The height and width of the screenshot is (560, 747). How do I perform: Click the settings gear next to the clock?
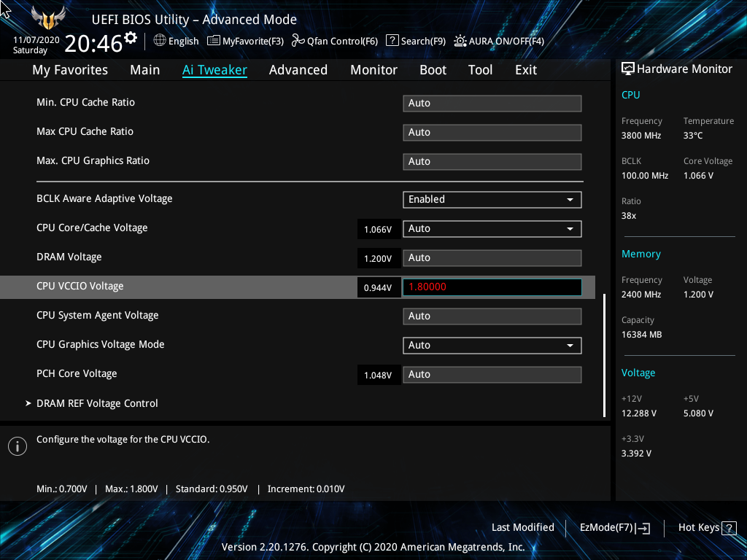pyautogui.click(x=131, y=38)
